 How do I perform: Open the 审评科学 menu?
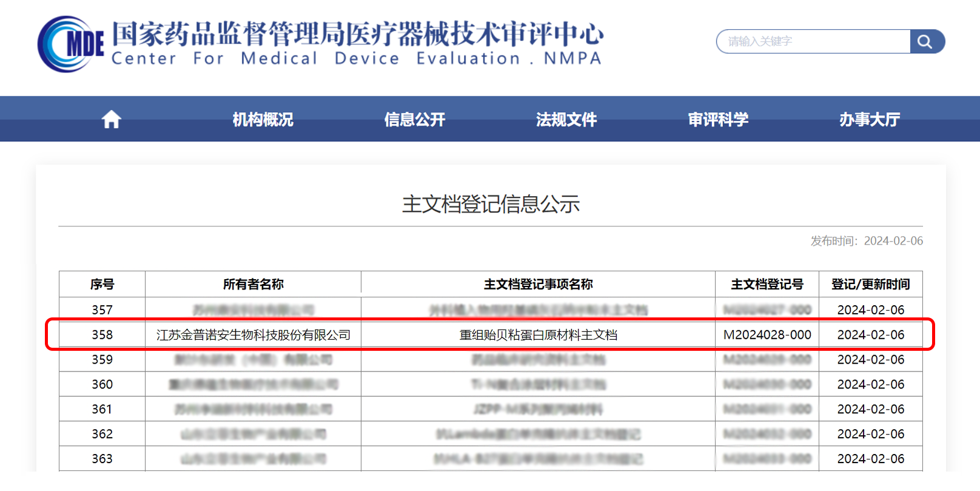pyautogui.click(x=718, y=120)
